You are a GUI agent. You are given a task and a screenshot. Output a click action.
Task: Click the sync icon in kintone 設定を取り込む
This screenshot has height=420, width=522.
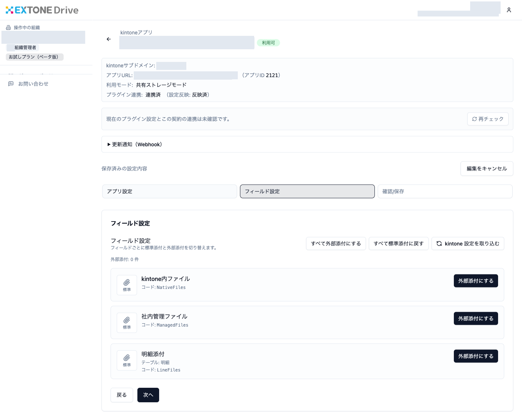tap(439, 244)
